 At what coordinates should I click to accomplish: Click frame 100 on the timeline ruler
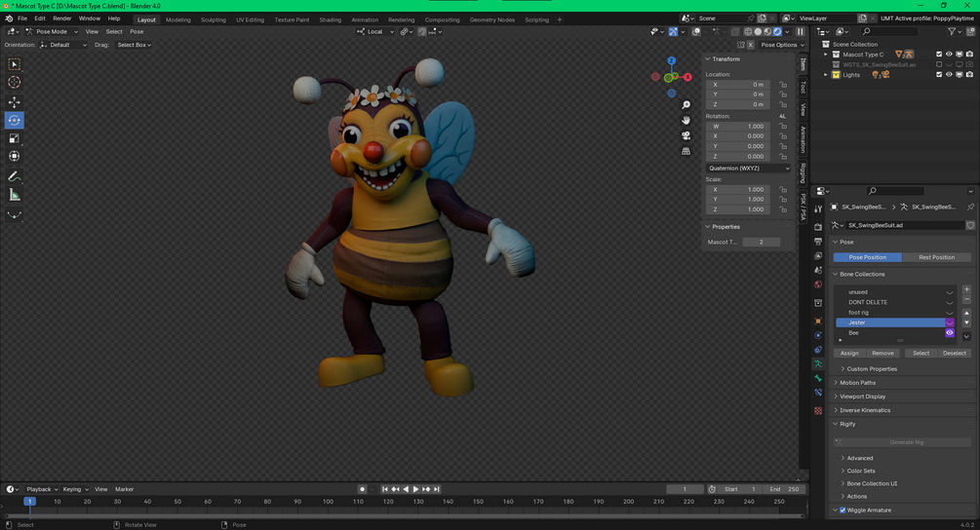329,502
